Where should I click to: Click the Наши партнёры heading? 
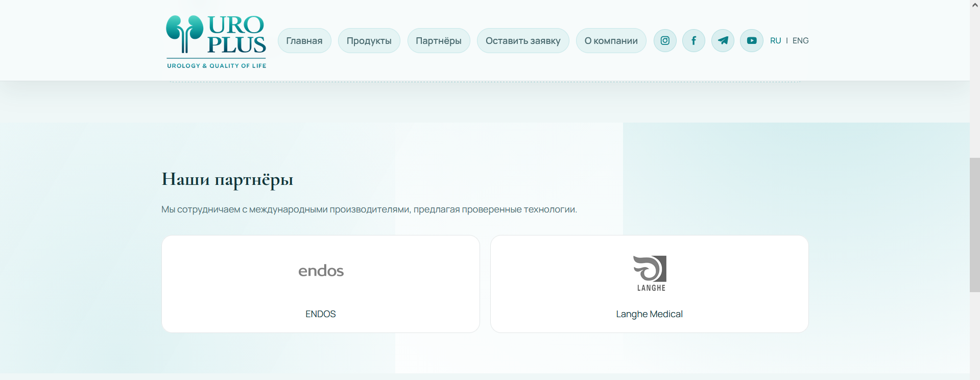click(x=227, y=180)
